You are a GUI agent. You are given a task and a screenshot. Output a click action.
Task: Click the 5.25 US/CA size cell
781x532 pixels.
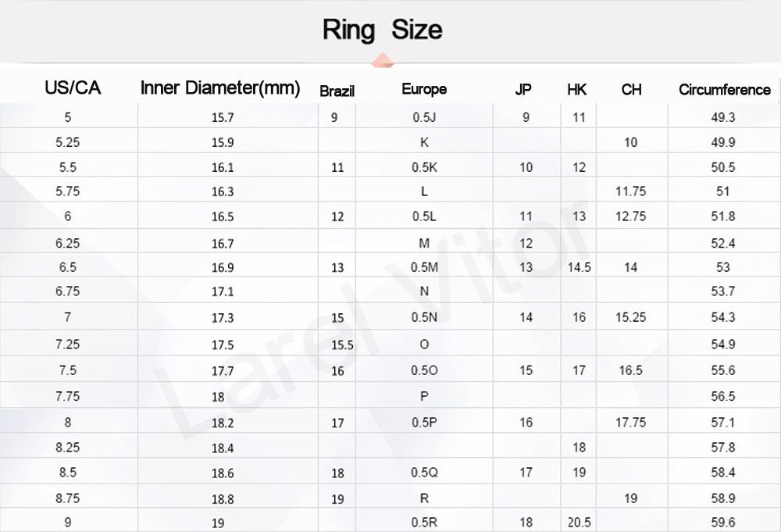[x=68, y=142]
